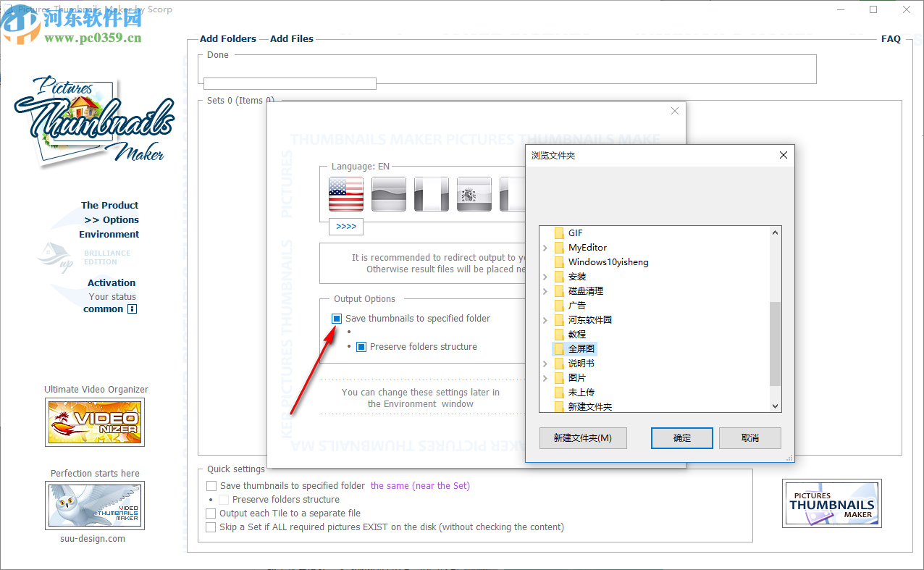Show more languages with the >>>> button
The height and width of the screenshot is (570, 924).
tap(346, 227)
